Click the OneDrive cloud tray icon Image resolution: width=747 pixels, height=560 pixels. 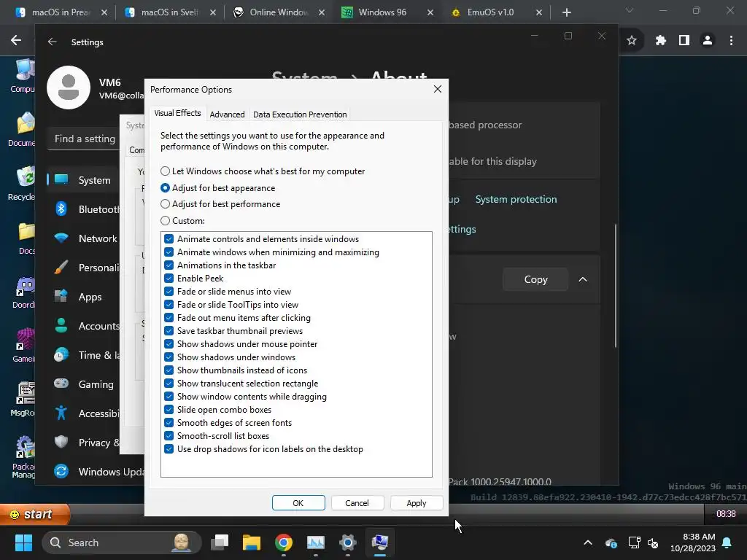pos(611,542)
